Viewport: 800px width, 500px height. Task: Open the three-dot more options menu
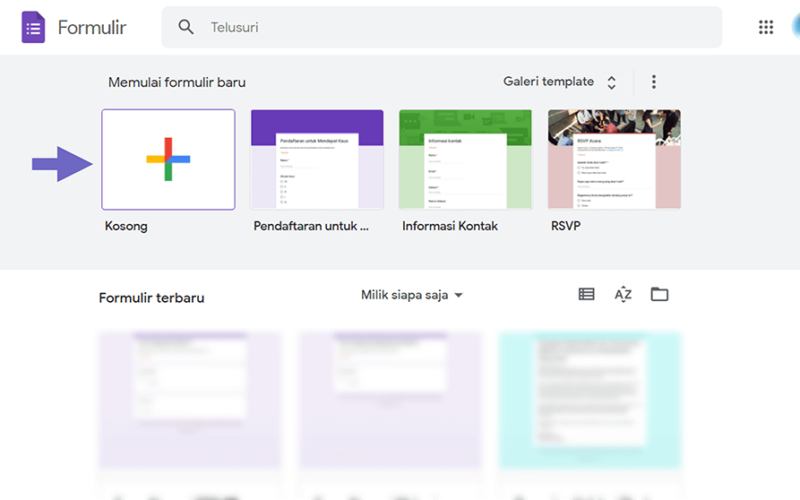point(654,82)
